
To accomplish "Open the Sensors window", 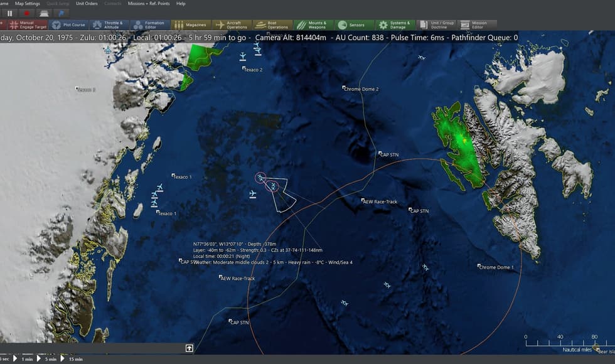I will coord(354,24).
